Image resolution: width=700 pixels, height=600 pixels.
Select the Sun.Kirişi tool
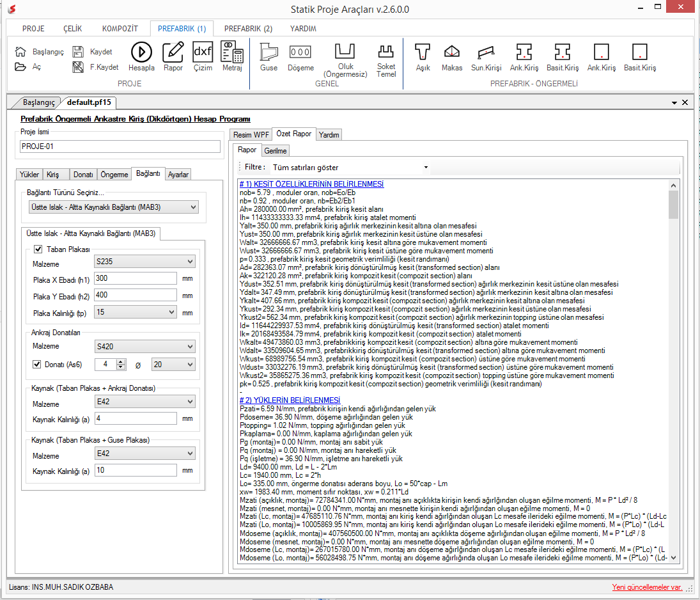click(x=486, y=57)
